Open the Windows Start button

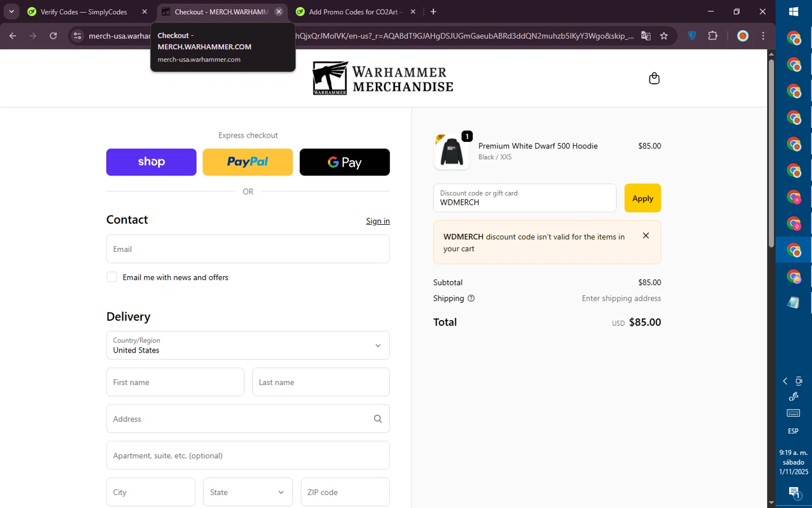tap(794, 12)
